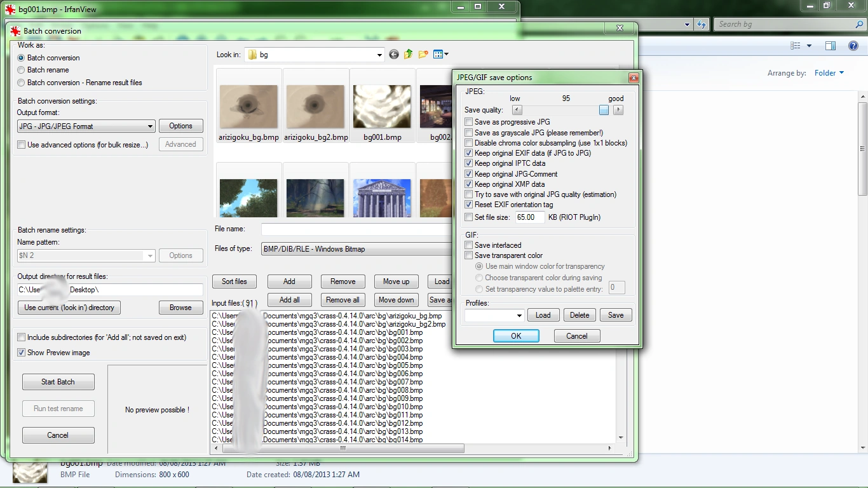Decrease save quality with the left arrow
This screenshot has height=488, width=868.
[x=517, y=110]
